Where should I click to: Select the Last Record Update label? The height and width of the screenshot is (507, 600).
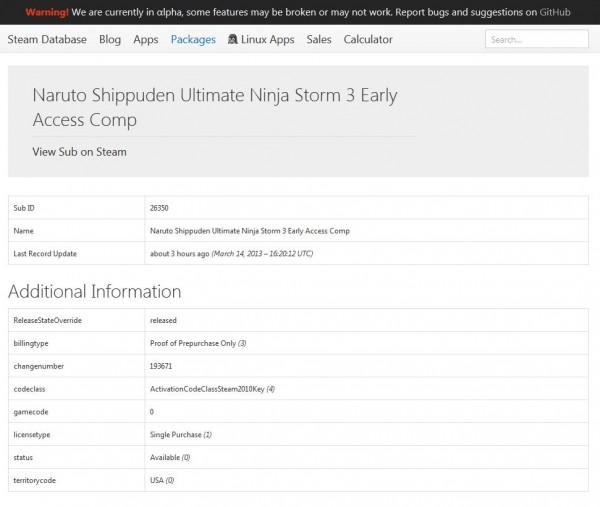(45, 254)
